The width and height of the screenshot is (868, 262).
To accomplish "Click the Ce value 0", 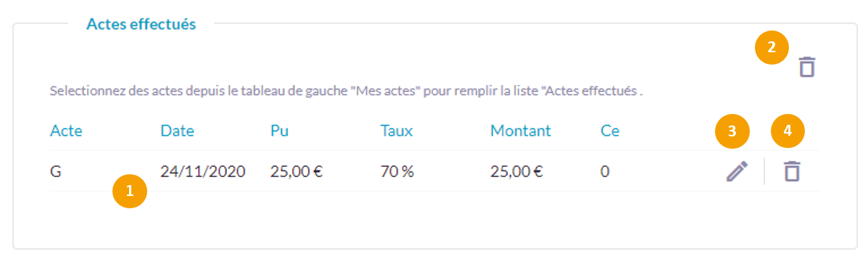I will click(x=605, y=171).
